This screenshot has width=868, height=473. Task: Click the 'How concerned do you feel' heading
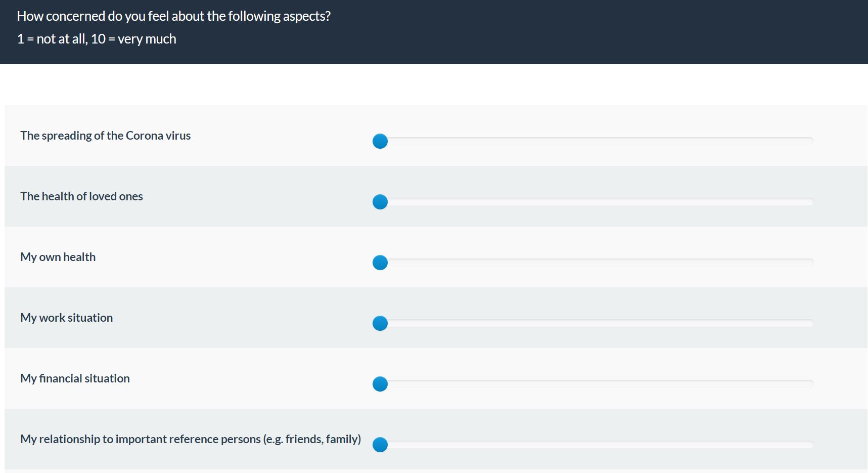coord(173,16)
